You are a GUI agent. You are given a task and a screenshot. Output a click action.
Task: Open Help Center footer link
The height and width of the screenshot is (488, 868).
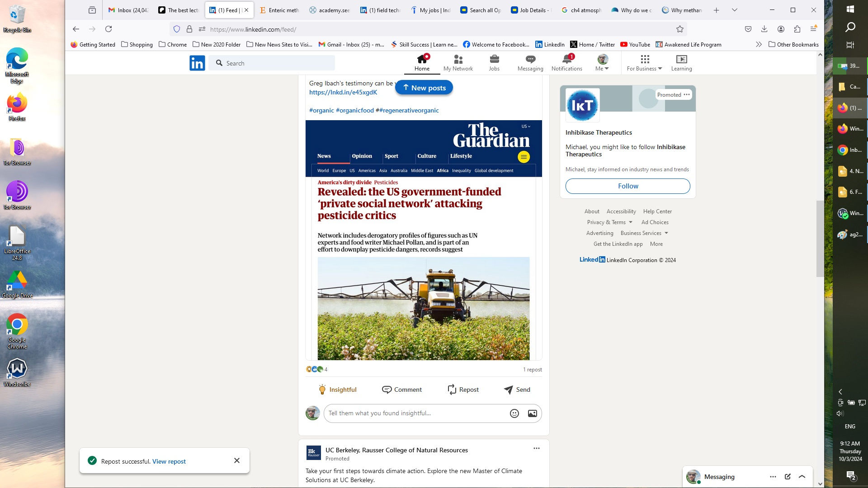coord(657,211)
